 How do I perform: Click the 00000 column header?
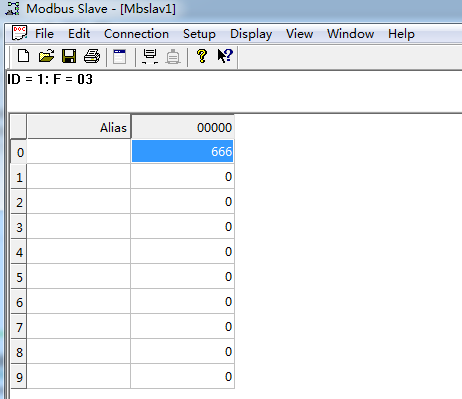click(x=183, y=127)
